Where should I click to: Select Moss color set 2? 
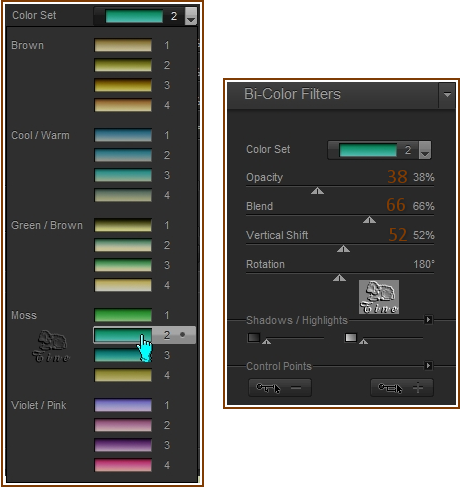[x=123, y=335]
